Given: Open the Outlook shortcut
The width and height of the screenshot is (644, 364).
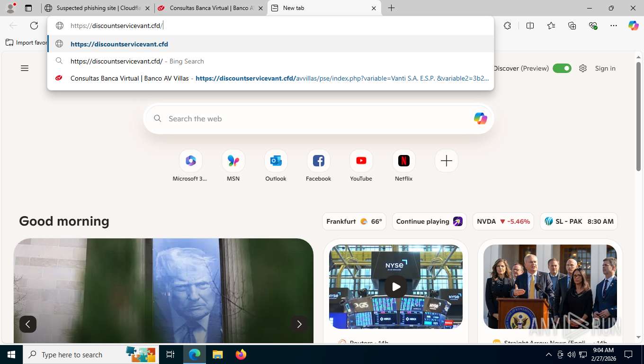Looking at the screenshot, I should tap(276, 166).
